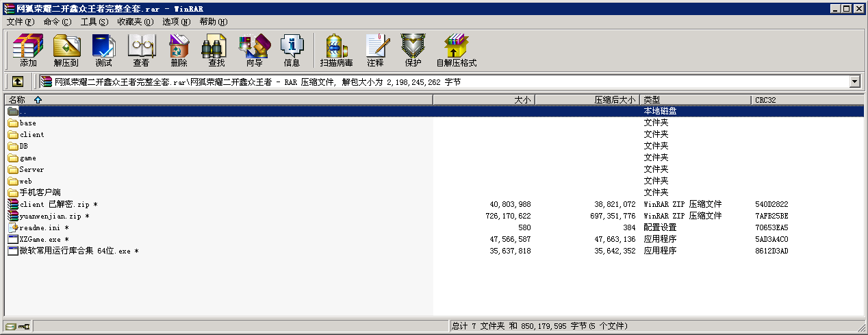Click the drive icon in the status bar
Viewport: 868px width, 335px height.
pos(10,326)
